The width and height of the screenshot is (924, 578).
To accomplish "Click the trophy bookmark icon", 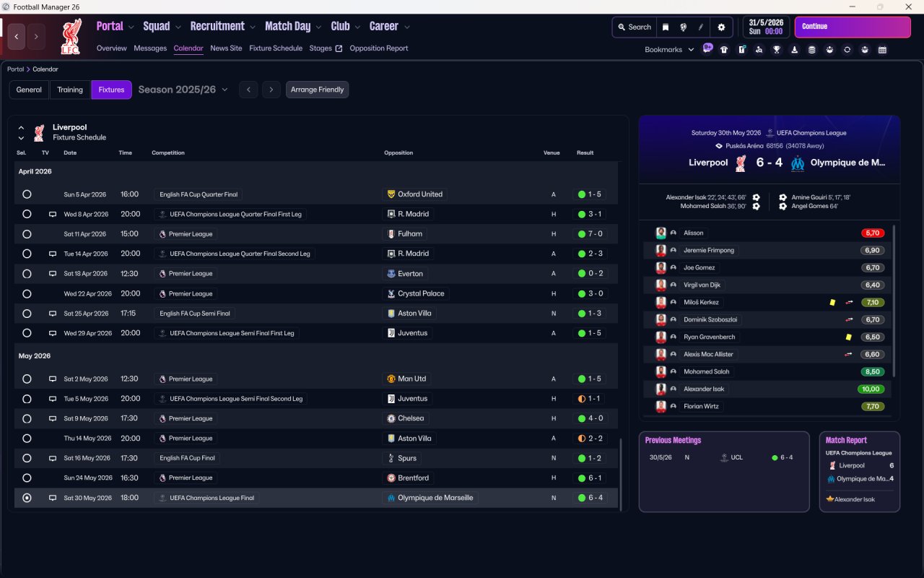I will coord(777,50).
